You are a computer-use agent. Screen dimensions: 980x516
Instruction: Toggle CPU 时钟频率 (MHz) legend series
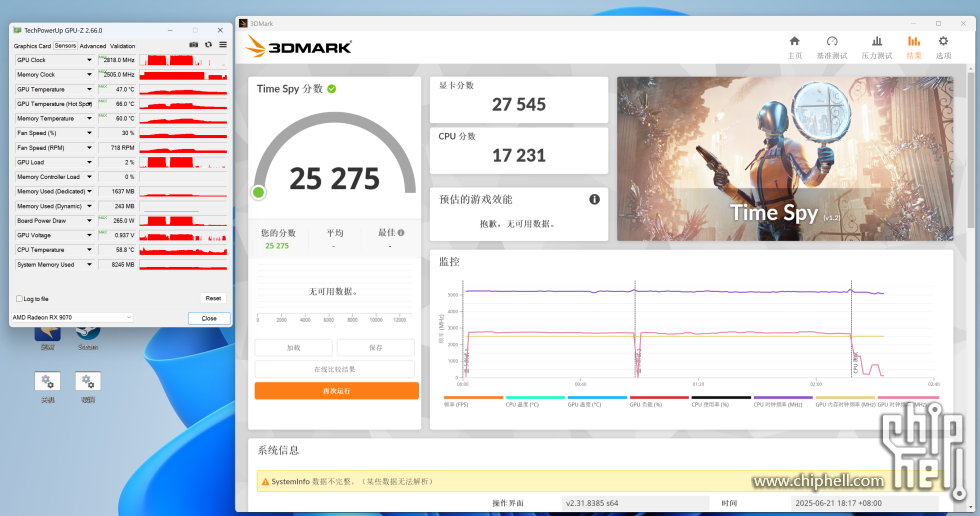tap(782, 401)
